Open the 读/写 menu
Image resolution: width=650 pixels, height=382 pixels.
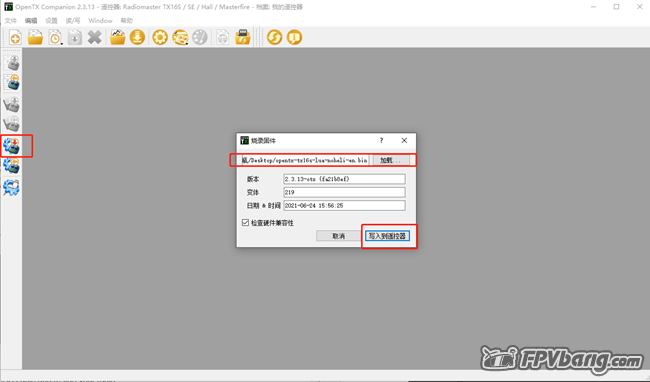click(73, 21)
